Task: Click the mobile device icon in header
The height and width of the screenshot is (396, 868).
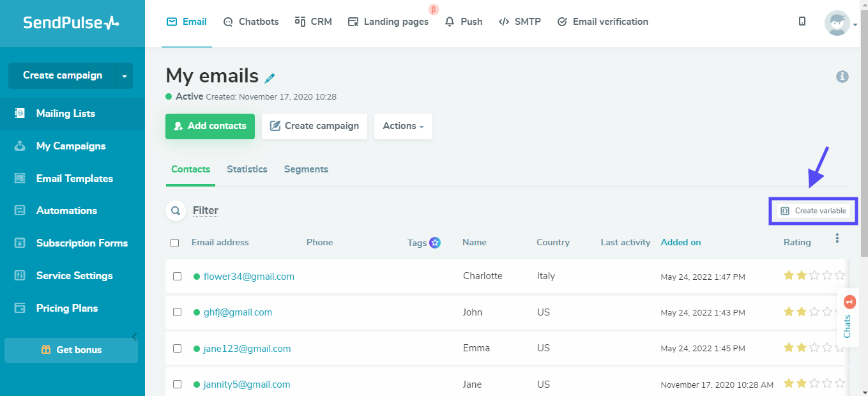Action: [802, 22]
